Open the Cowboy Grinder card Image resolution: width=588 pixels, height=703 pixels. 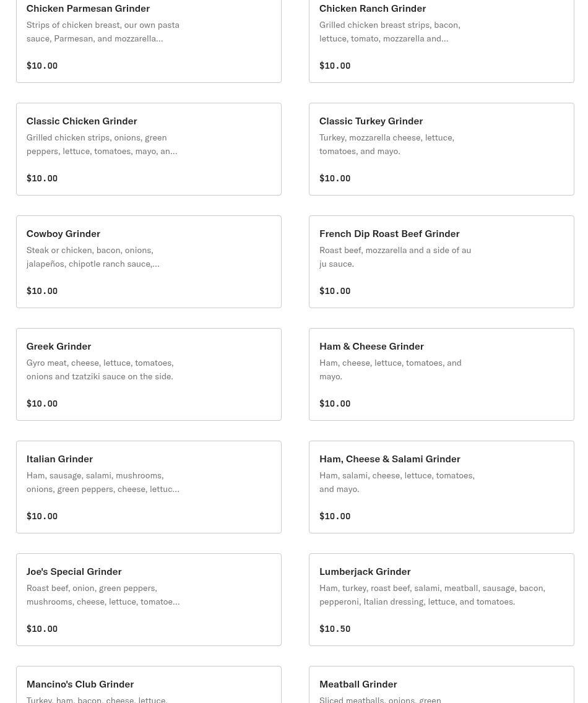149,262
